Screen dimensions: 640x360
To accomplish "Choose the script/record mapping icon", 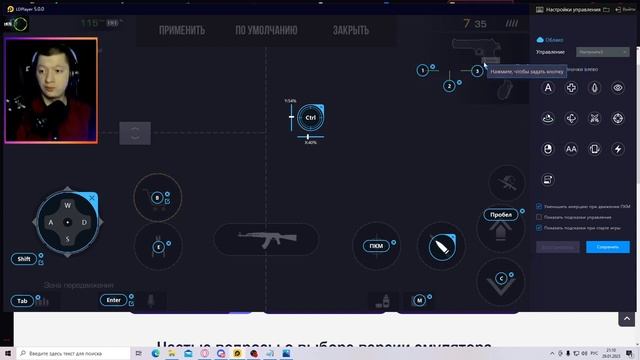I will coord(548,180).
